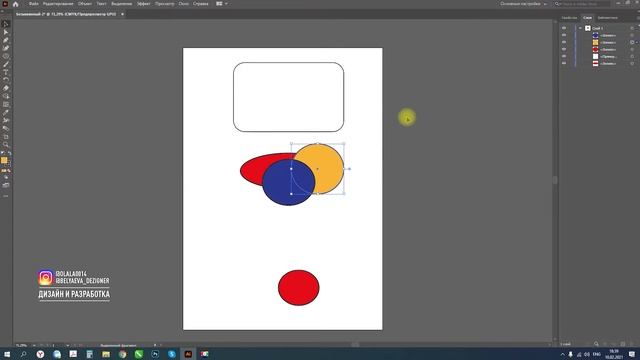
Task: Click the Swap Fill and Stroke arrow
Action: 10,153
